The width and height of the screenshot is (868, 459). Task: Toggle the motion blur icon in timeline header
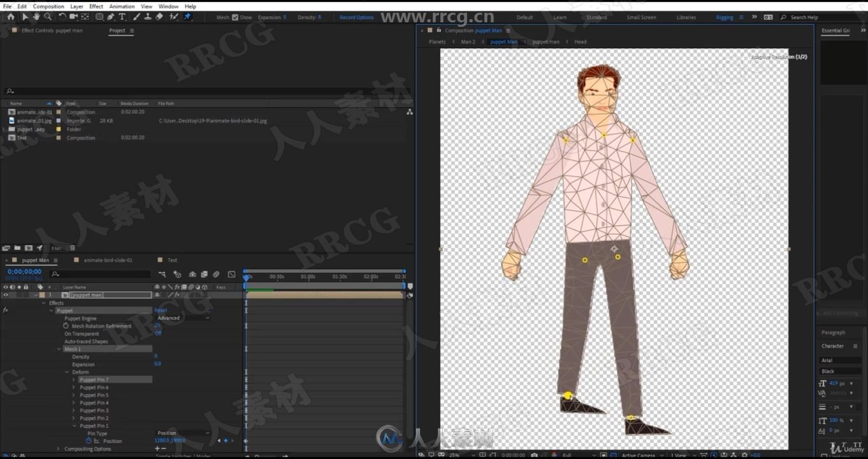pyautogui.click(x=216, y=274)
